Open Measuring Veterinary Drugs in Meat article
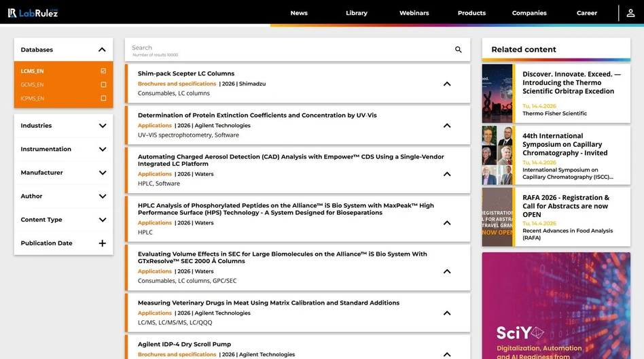The height and width of the screenshot is (359, 644). click(x=268, y=303)
